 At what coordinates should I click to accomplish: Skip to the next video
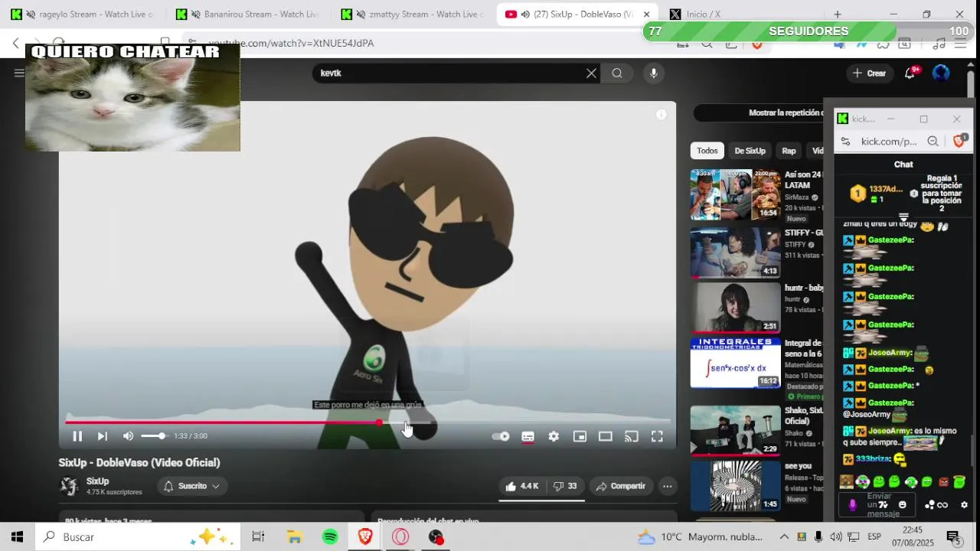(103, 436)
